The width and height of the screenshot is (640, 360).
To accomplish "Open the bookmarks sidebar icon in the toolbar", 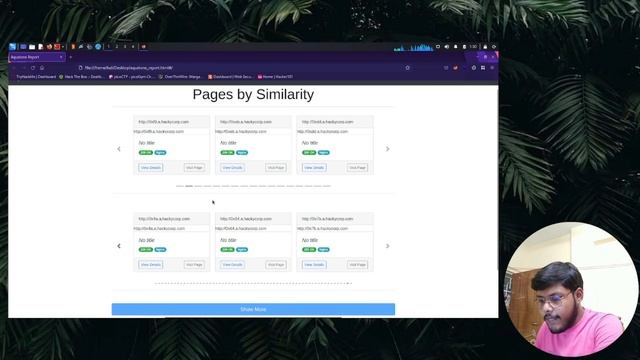I will [483, 68].
